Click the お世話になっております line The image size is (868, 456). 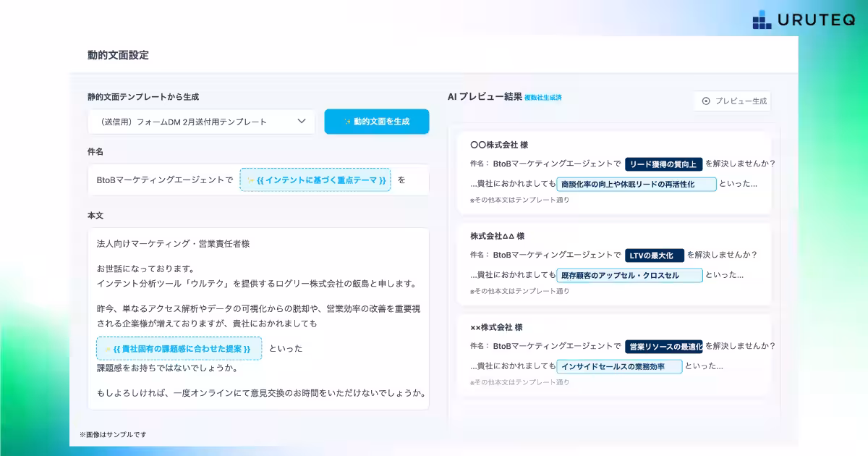pos(145,269)
